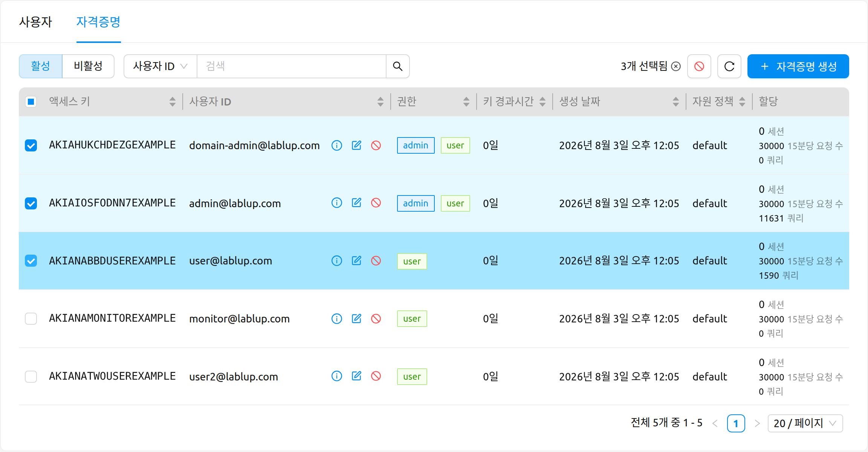Screen dimensions: 868x452
Task: Clear the 3 selected items
Action: [x=676, y=67]
